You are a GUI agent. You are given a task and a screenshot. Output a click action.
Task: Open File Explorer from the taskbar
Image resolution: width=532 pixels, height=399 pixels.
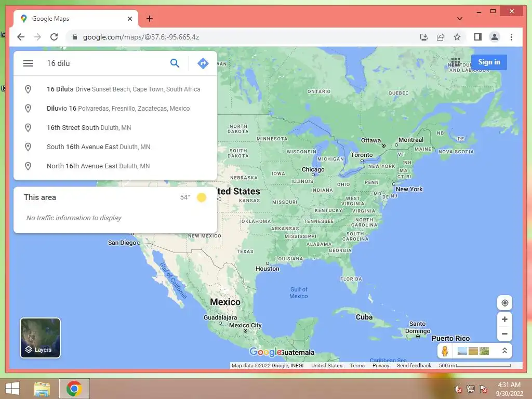pos(42,389)
